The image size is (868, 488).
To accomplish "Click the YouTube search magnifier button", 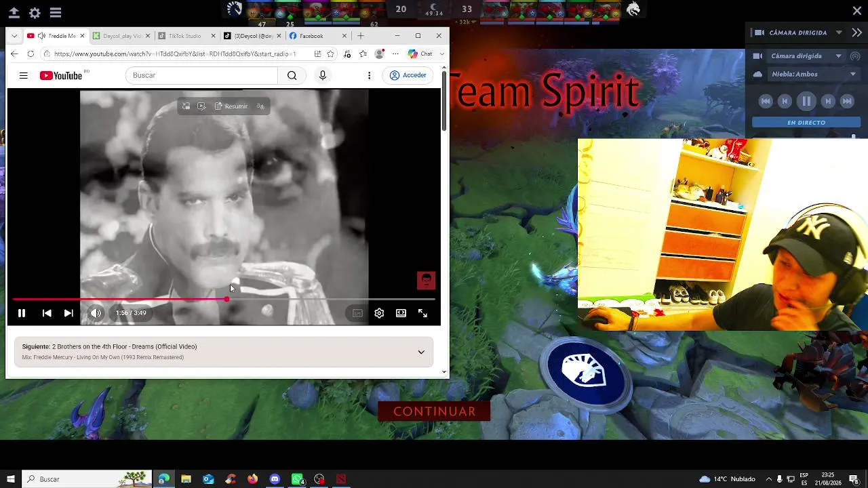I will coord(292,75).
